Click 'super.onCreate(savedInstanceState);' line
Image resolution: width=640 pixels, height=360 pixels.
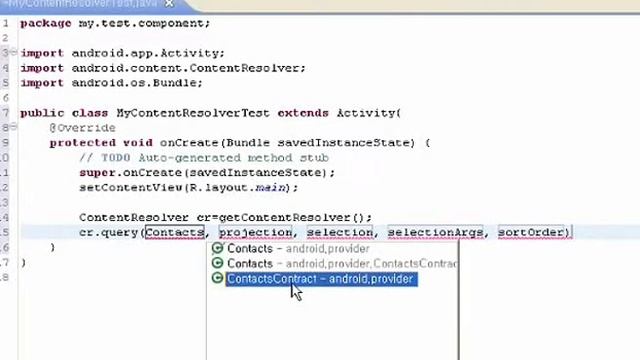(207, 173)
